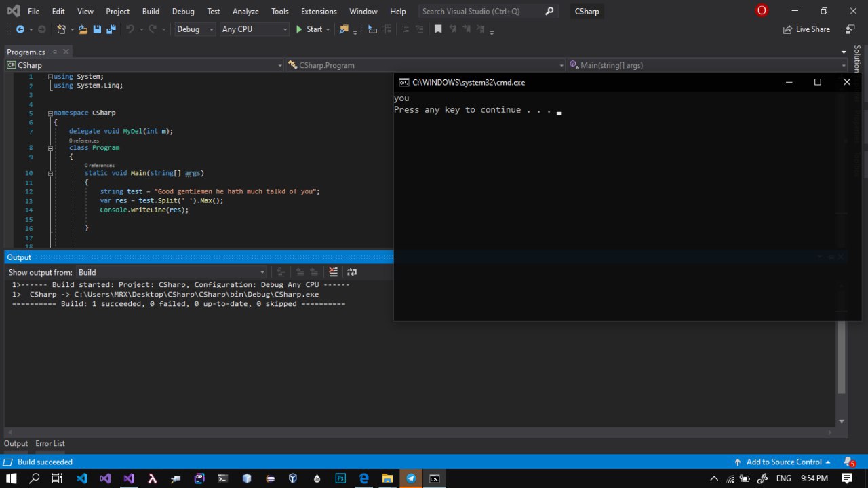The width and height of the screenshot is (868, 488).
Task: Click the bookmark icon in the toolbar
Action: tap(438, 29)
